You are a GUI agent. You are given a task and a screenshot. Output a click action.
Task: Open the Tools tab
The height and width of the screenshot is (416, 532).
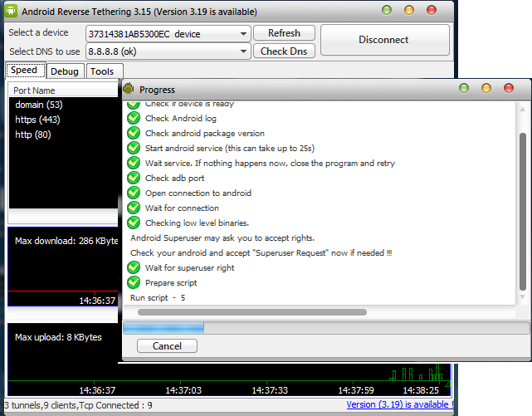pos(102,71)
